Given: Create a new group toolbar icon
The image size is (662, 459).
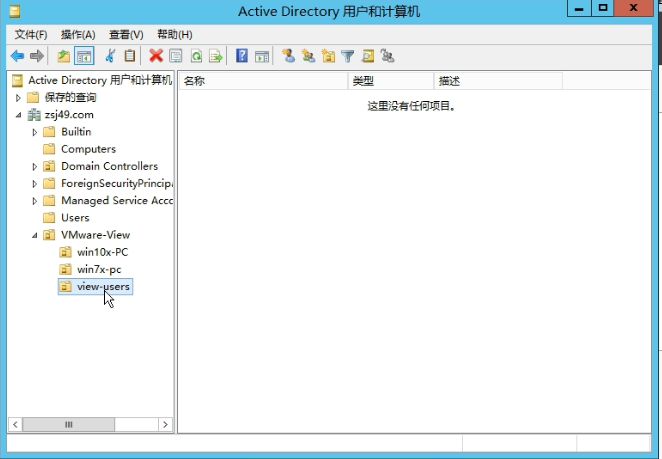Looking at the screenshot, I should 308,56.
